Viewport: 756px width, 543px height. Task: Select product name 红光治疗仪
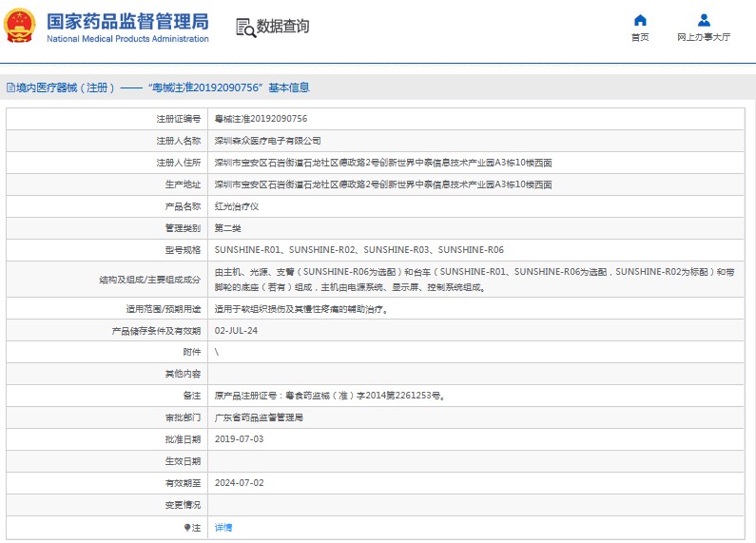coord(236,206)
